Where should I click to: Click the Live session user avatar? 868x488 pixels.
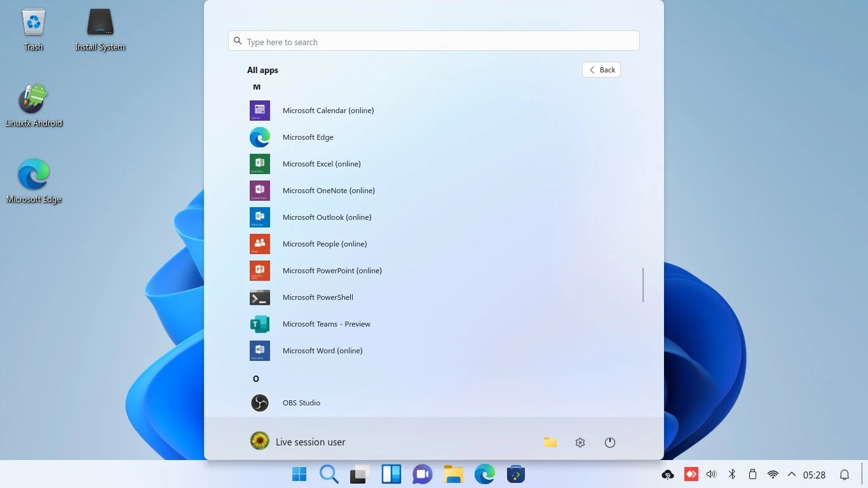(x=260, y=442)
